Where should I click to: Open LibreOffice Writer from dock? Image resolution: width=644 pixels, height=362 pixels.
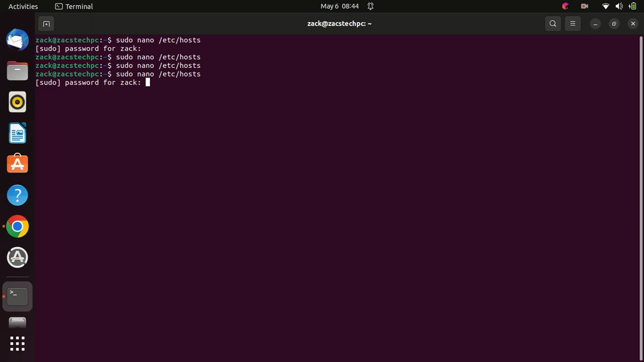coord(18,133)
